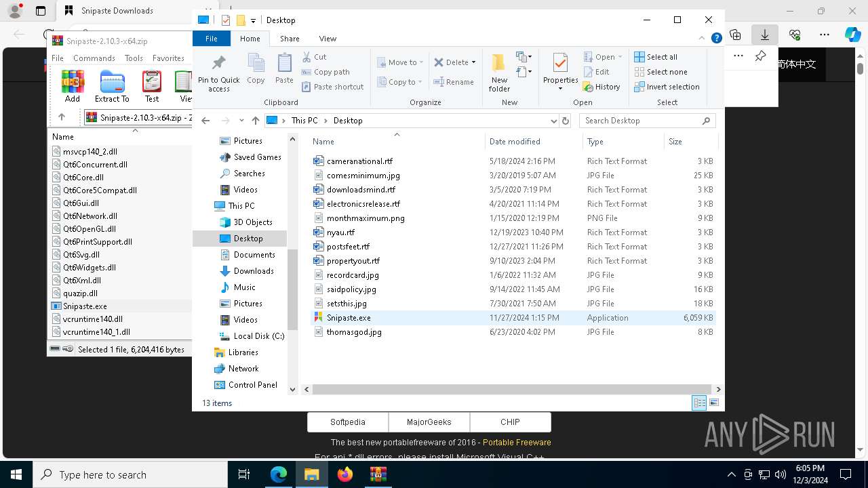Open Explorer Help question mark icon
The image size is (868, 488).
click(x=716, y=39)
